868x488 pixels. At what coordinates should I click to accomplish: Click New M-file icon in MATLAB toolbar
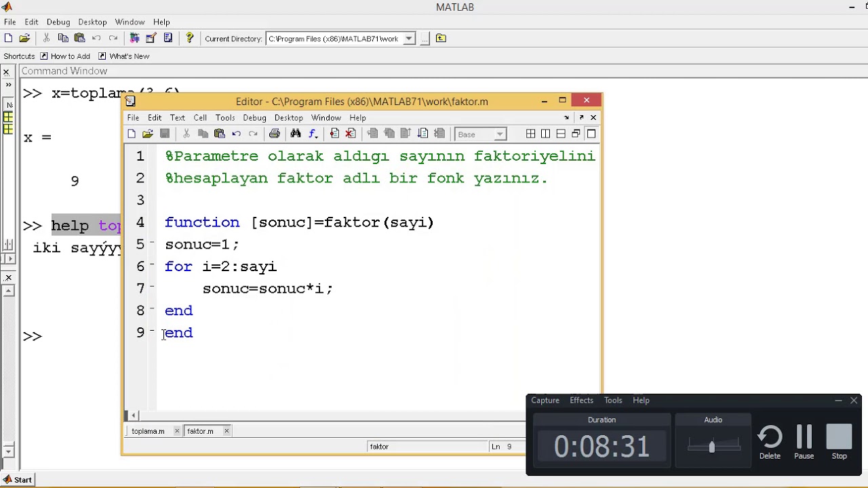click(x=8, y=39)
